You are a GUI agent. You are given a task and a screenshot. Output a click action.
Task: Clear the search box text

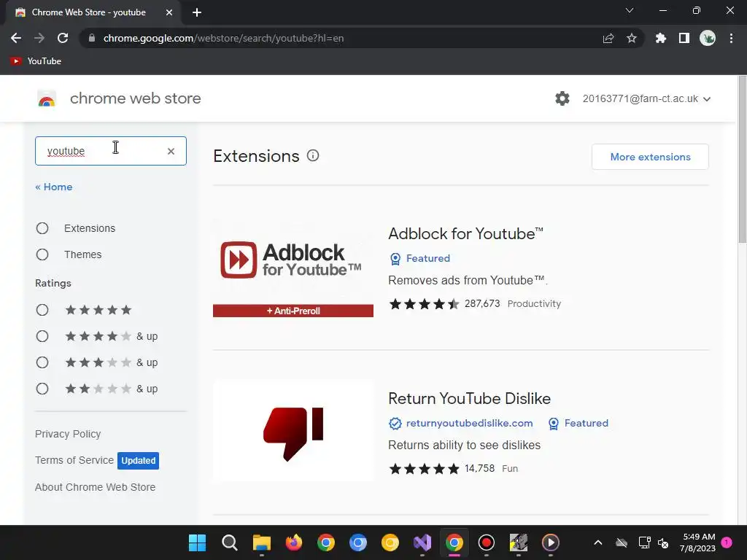(x=171, y=151)
